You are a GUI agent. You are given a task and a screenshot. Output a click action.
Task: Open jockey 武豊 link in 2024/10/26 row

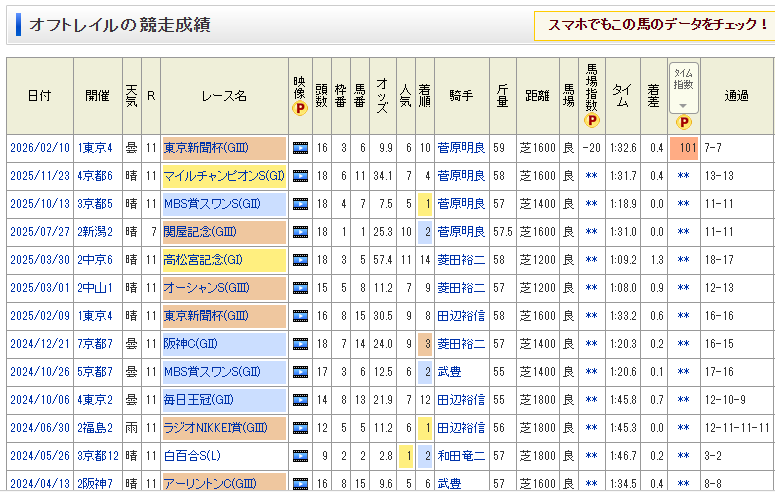(450, 372)
